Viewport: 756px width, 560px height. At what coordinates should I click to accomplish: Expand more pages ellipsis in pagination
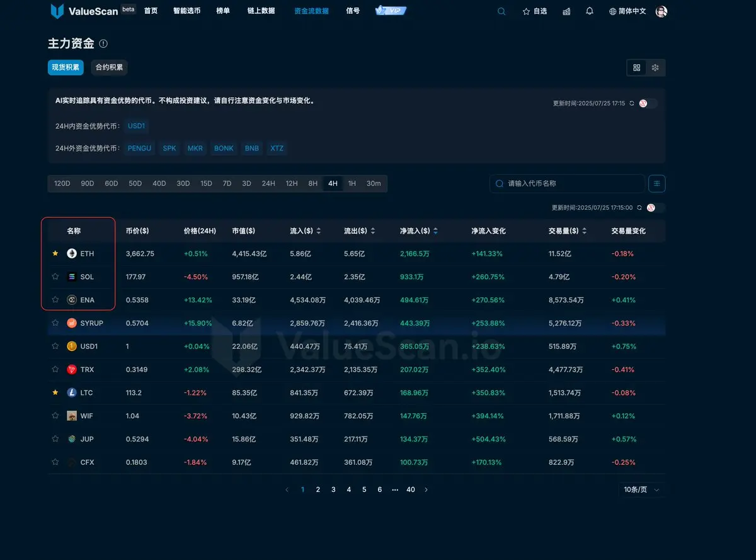click(x=395, y=489)
